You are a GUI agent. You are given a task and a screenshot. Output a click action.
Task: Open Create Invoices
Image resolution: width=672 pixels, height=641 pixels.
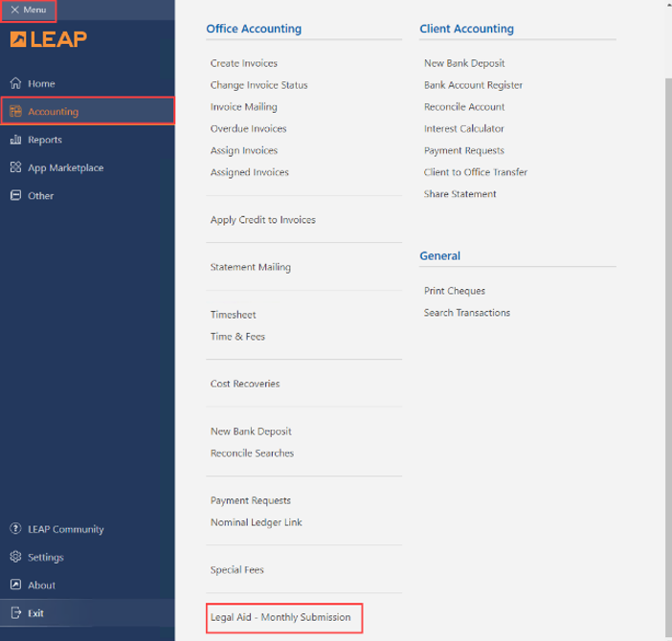(x=243, y=63)
